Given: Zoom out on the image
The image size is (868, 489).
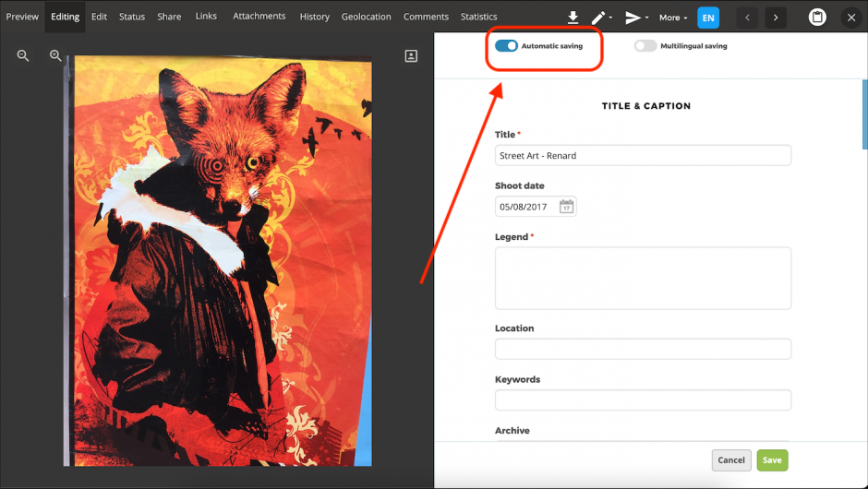Looking at the screenshot, I should (23, 55).
